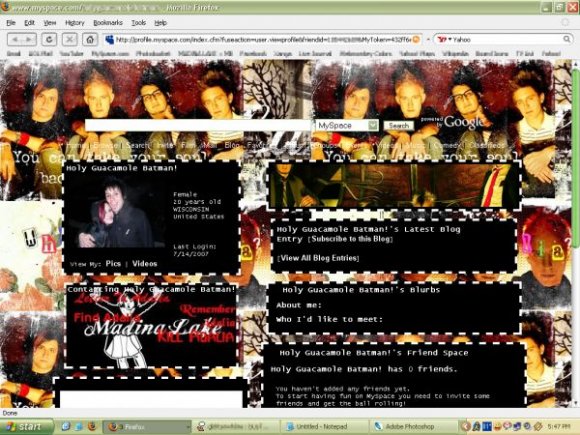Click the Back arrow navigation button
Viewport: 580px width, 435px height.
pyautogui.click(x=15, y=39)
